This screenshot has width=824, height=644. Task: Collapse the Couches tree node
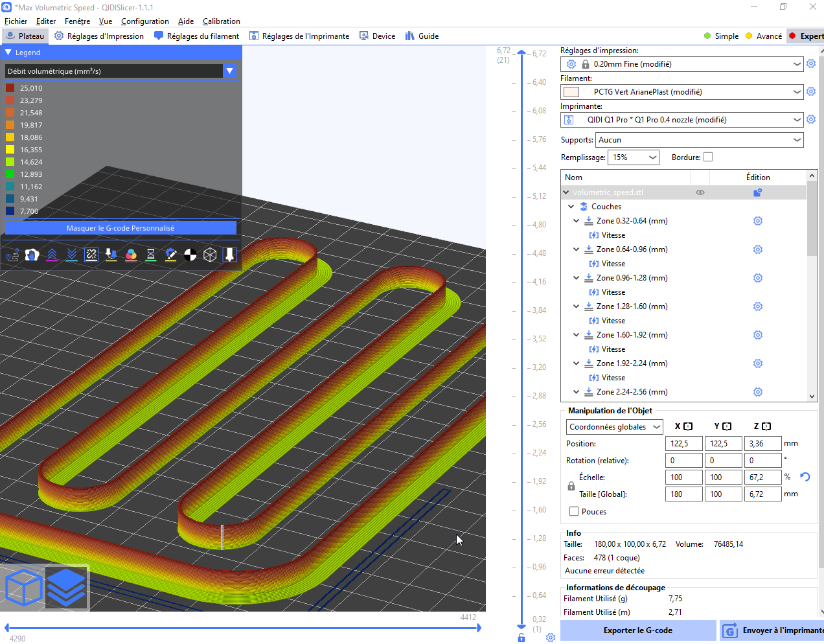[x=571, y=207]
